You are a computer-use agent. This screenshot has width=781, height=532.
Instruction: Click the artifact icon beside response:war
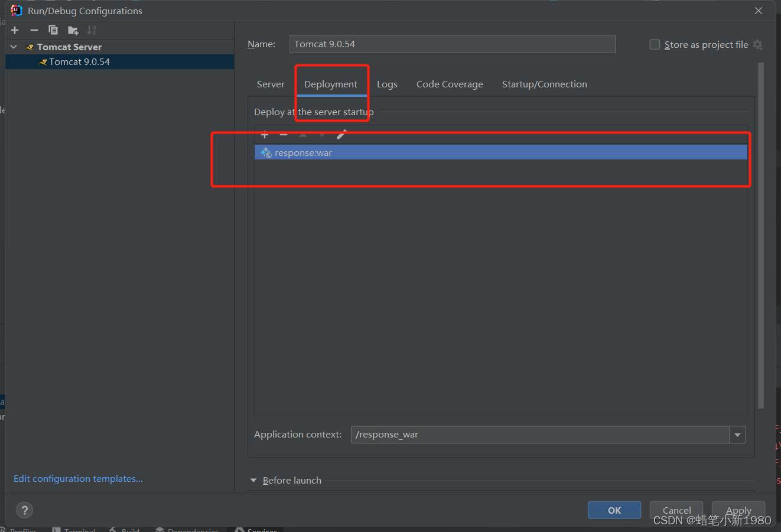[x=266, y=153]
